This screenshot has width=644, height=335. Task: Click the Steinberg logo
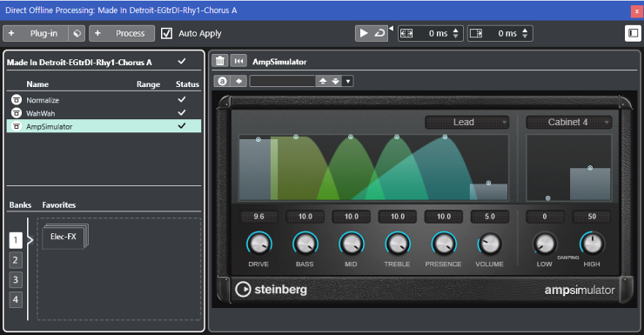[271, 290]
